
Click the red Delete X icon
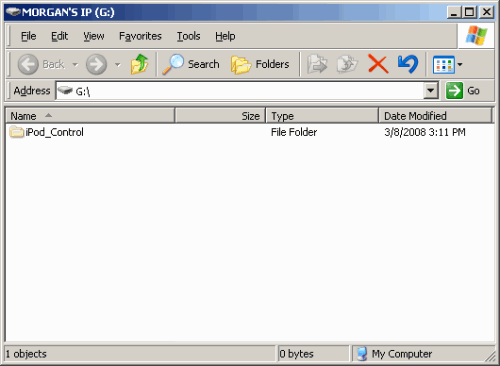378,64
